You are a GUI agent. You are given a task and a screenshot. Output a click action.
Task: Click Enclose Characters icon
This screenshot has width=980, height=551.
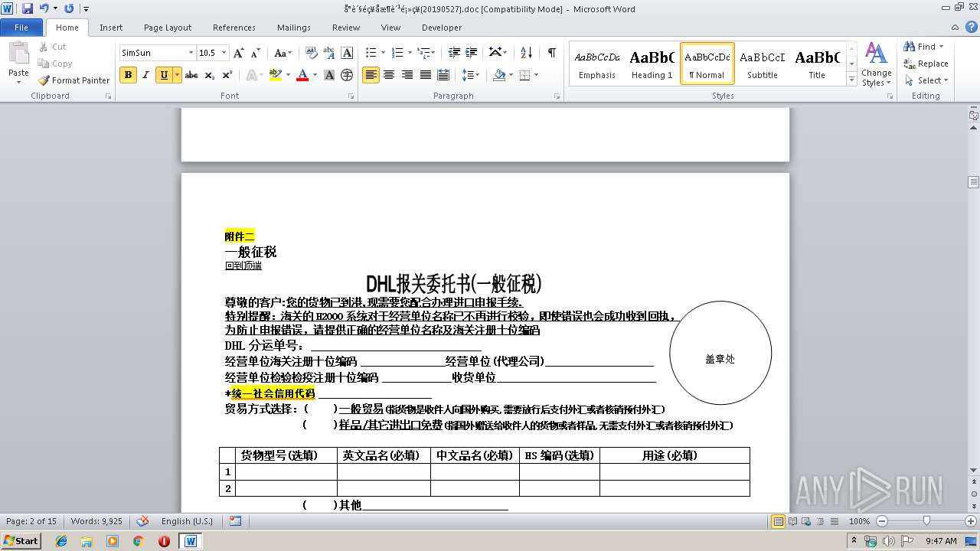click(347, 75)
